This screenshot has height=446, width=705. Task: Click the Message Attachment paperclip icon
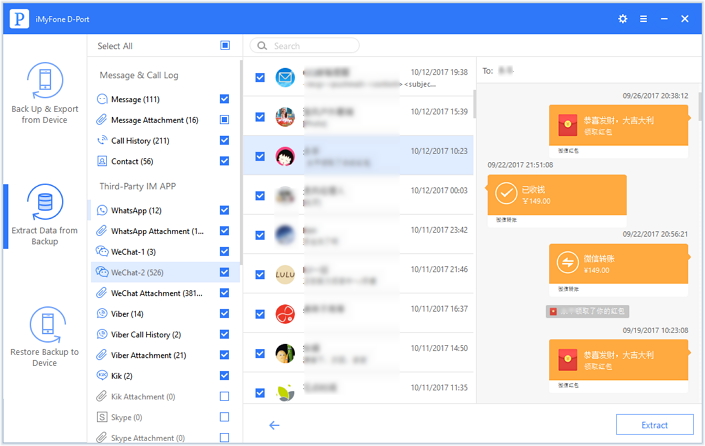(102, 120)
